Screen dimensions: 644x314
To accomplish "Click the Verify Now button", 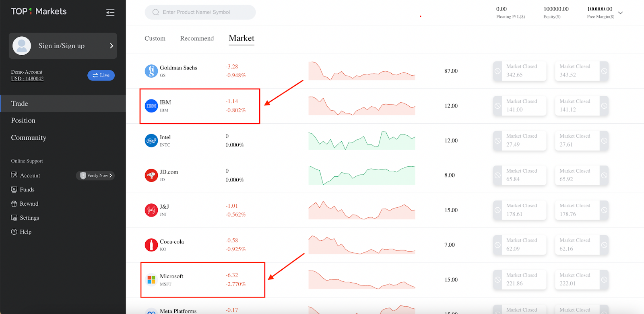I will (95, 176).
